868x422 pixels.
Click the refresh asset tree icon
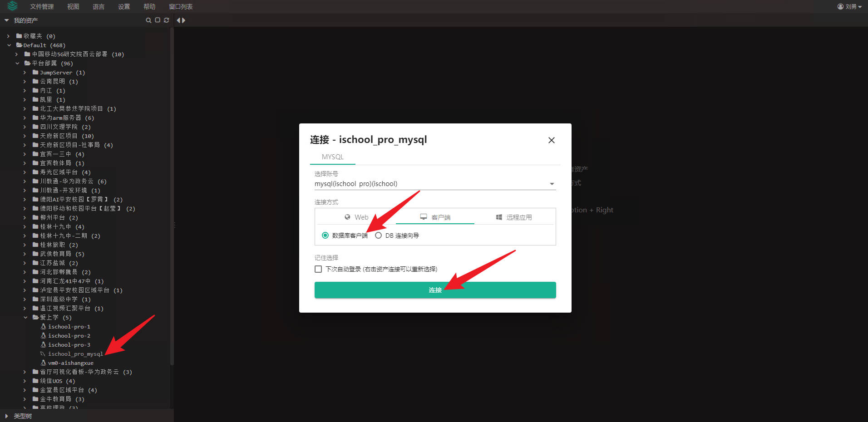tap(167, 20)
